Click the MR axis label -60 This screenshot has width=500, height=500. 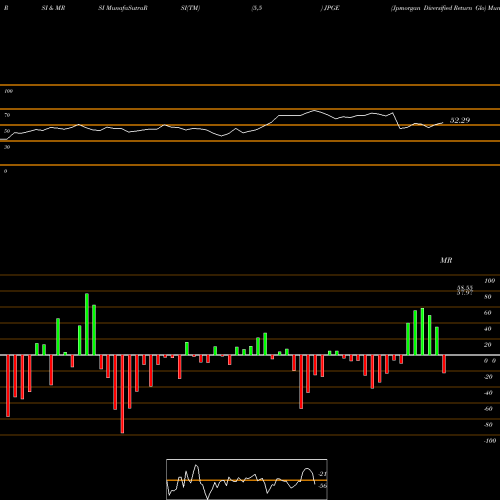[x=488, y=409]
